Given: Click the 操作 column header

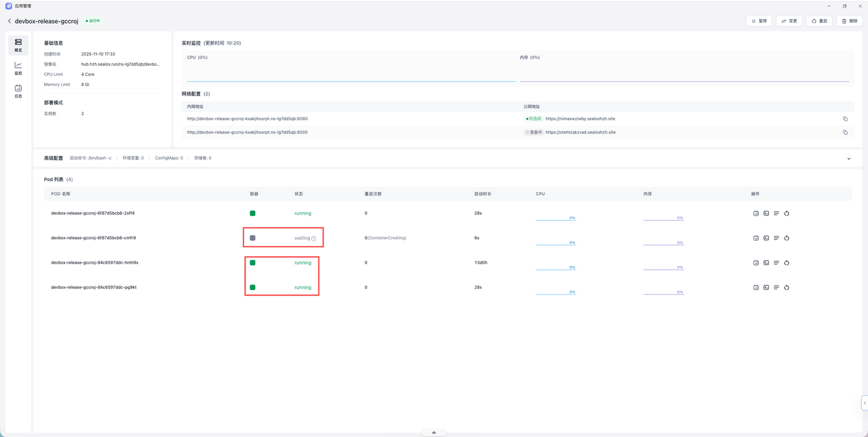Looking at the screenshot, I should (755, 194).
